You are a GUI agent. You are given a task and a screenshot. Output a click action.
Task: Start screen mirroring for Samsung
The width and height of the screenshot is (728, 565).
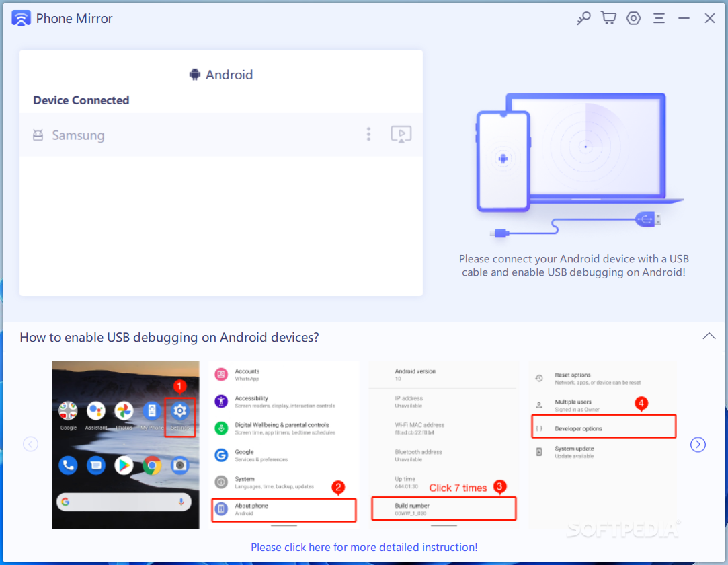pyautogui.click(x=401, y=135)
